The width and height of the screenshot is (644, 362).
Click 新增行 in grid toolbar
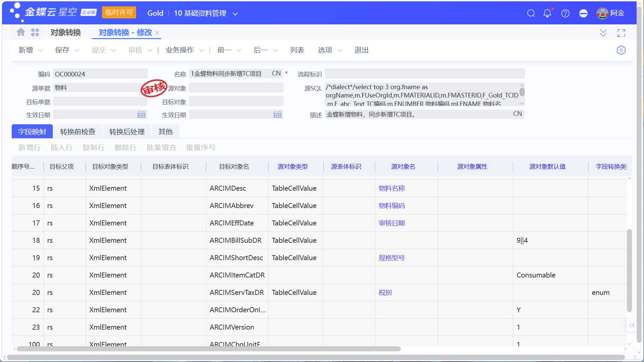pyautogui.click(x=29, y=147)
